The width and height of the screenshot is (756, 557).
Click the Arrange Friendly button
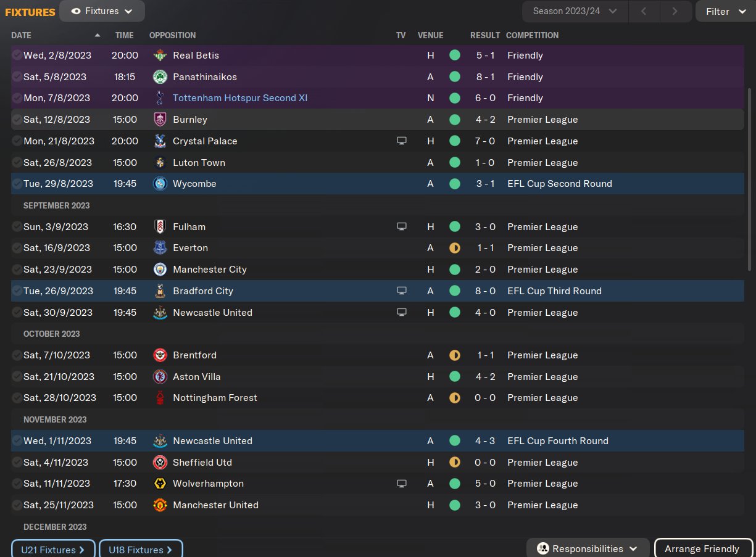point(702,548)
